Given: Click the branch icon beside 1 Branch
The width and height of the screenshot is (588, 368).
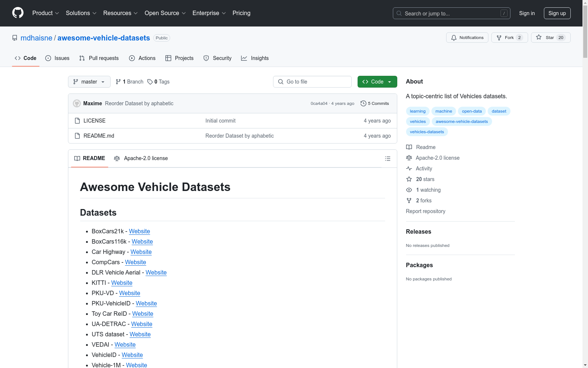Looking at the screenshot, I should [118, 82].
